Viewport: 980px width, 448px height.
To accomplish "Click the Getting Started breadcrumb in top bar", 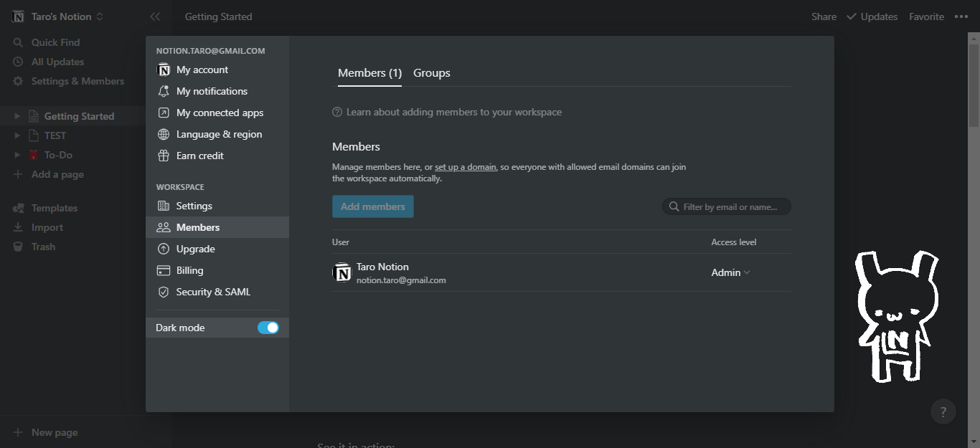I will pyautogui.click(x=218, y=16).
